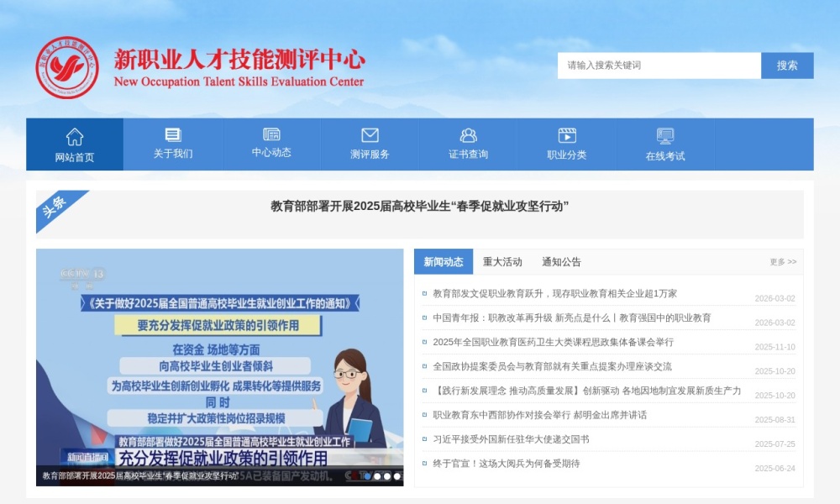Viewport: 840px width, 504px height.
Task: Open the 关于我们 menu item
Action: click(x=173, y=144)
